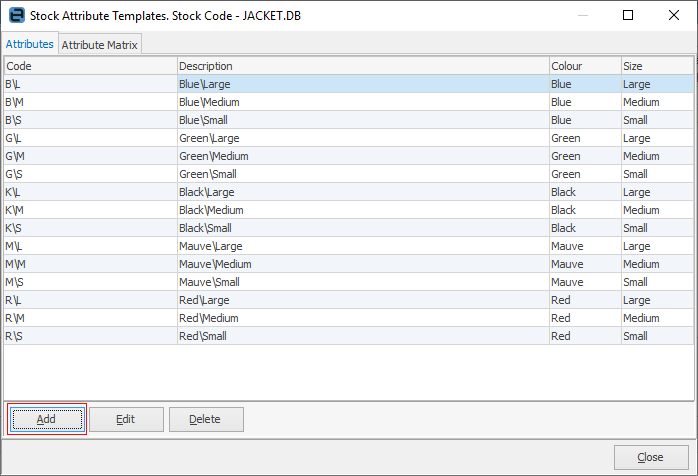The height and width of the screenshot is (476, 698).
Task: Click the Description column header
Action: [x=362, y=66]
